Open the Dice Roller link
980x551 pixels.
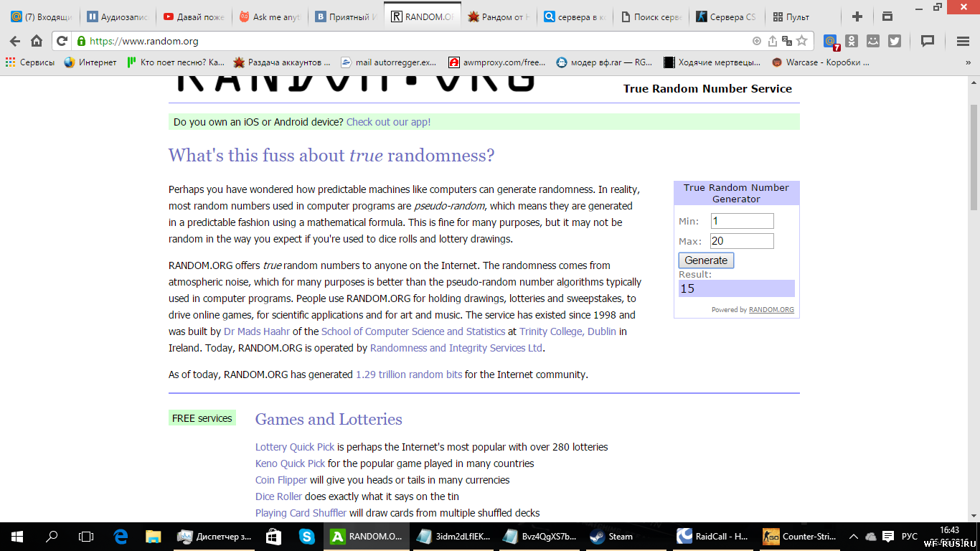click(x=278, y=496)
